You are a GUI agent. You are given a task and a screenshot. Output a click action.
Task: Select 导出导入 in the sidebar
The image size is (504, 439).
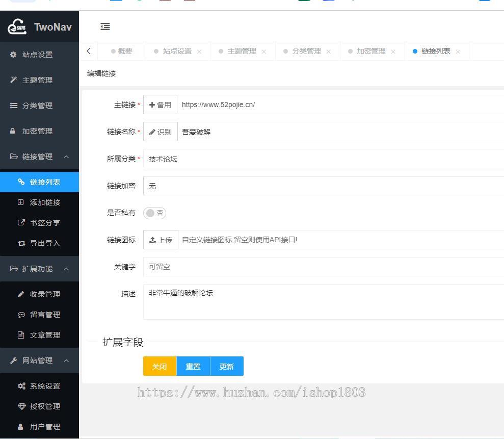click(39, 243)
